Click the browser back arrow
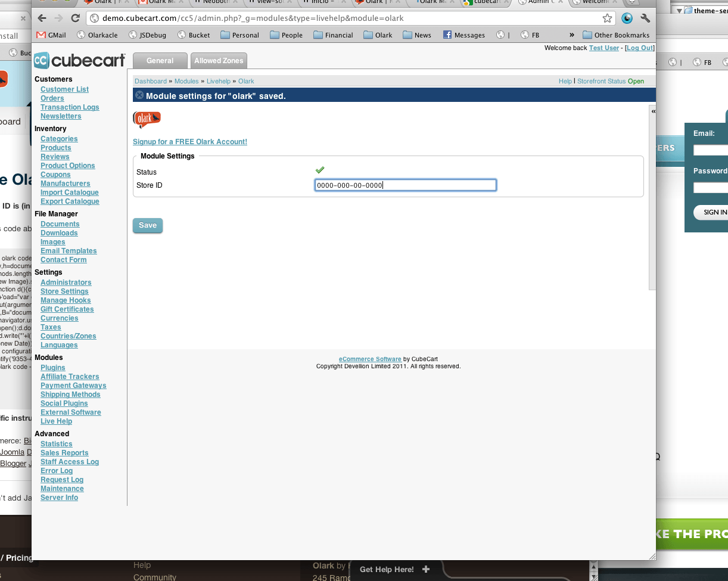Screen dimensions: 728x581 [42, 18]
